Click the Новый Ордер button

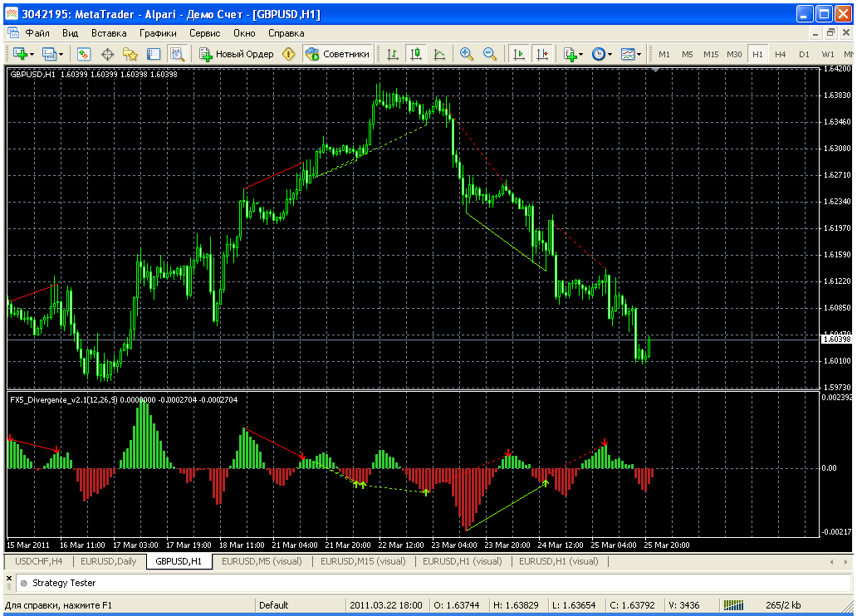(x=236, y=54)
